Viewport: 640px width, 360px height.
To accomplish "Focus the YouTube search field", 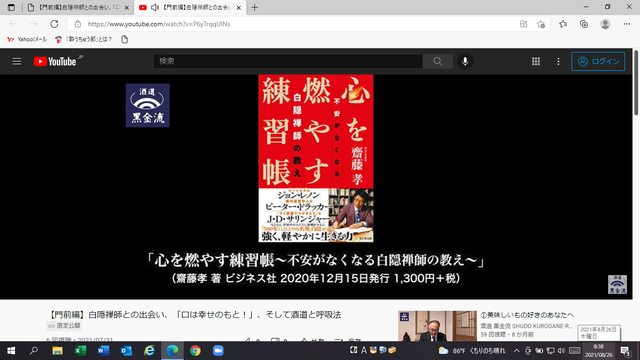I will click(x=288, y=61).
